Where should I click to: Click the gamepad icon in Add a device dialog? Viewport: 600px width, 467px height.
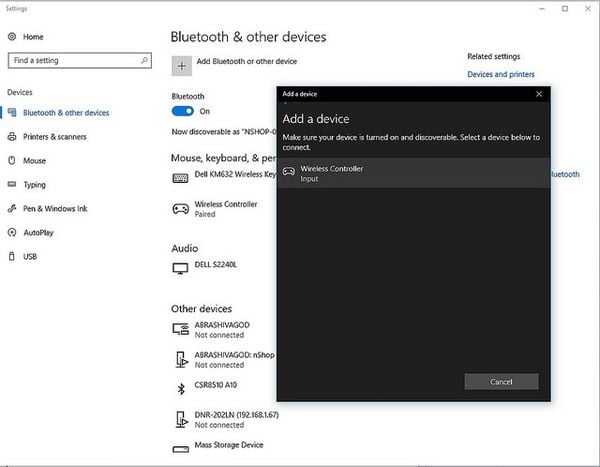pos(289,171)
